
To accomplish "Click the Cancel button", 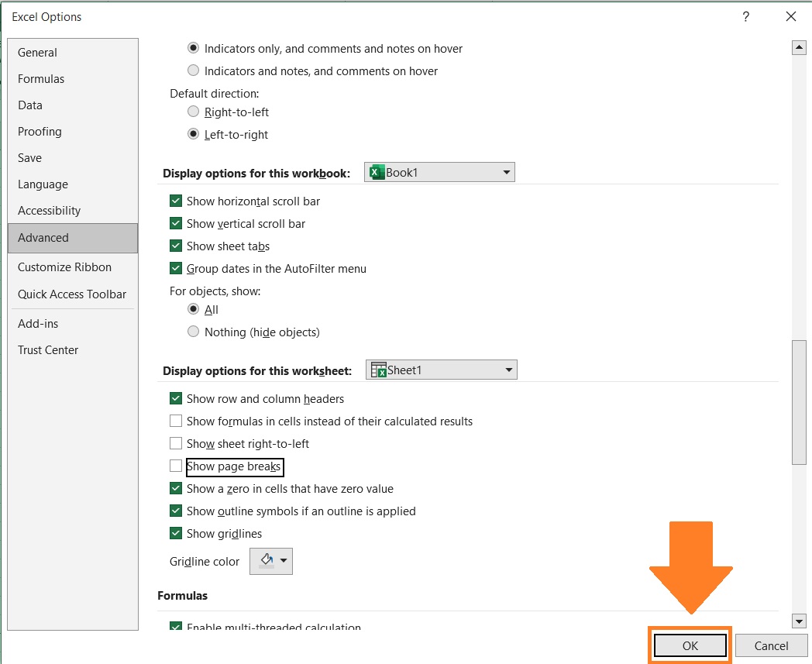I will (771, 645).
